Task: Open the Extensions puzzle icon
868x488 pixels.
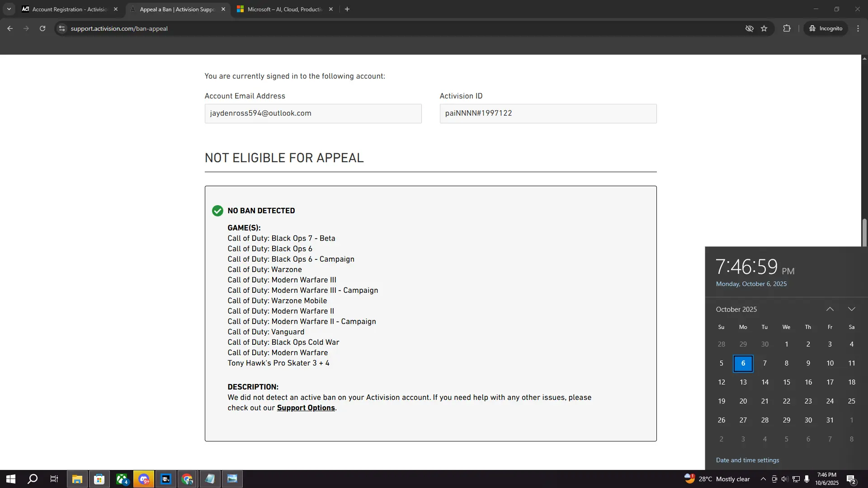Action: tap(787, 28)
